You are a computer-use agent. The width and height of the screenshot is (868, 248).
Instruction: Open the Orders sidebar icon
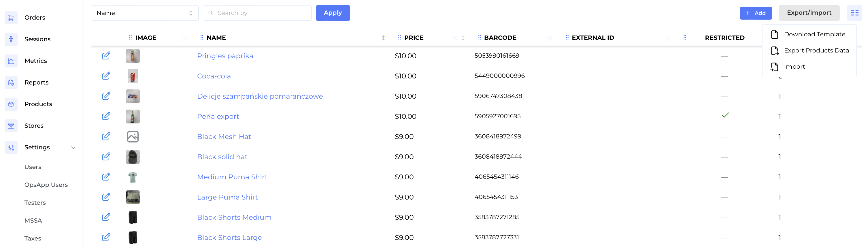click(11, 18)
